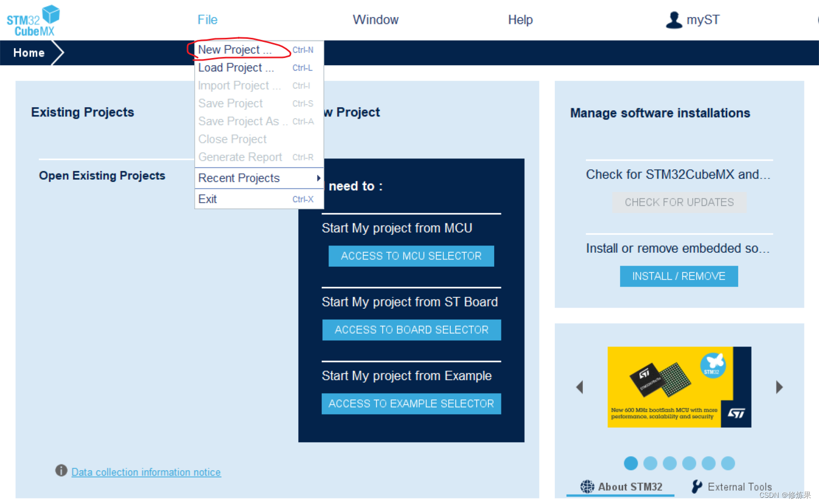The width and height of the screenshot is (819, 504).
Task: Click 'Start My project from ST Board' text
Action: (410, 302)
